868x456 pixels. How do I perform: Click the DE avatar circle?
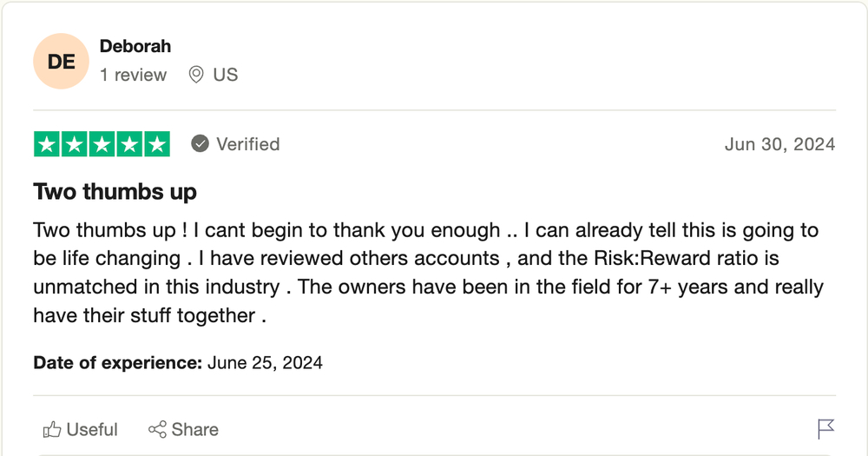click(61, 62)
